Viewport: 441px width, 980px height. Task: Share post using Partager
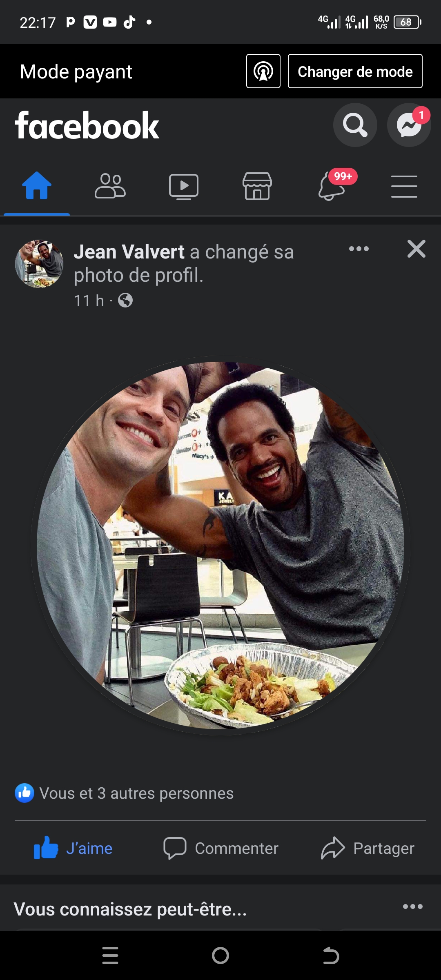point(368,848)
